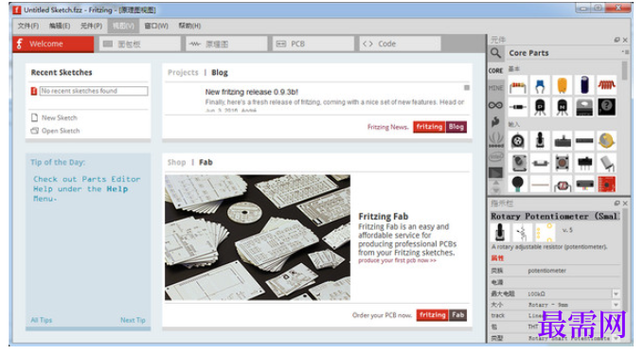Pick the red inductor coil part
Viewport: 644px width, 354px height.
click(607, 85)
